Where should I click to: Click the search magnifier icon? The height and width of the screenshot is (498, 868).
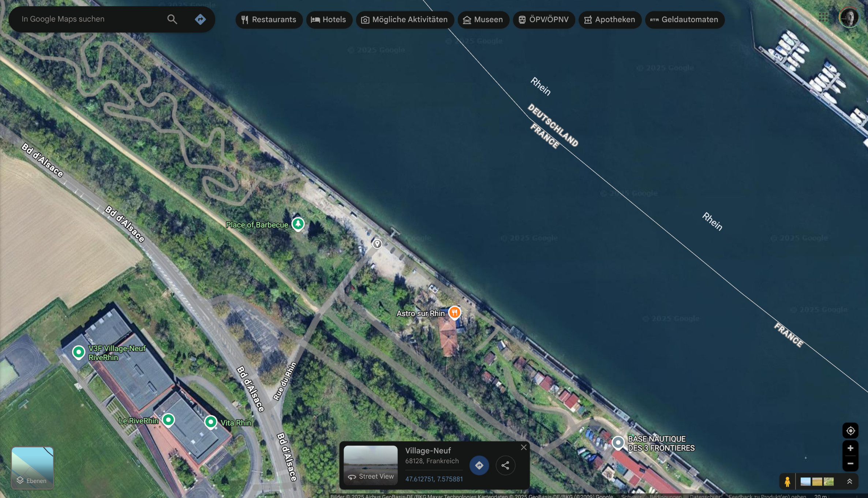pos(172,19)
